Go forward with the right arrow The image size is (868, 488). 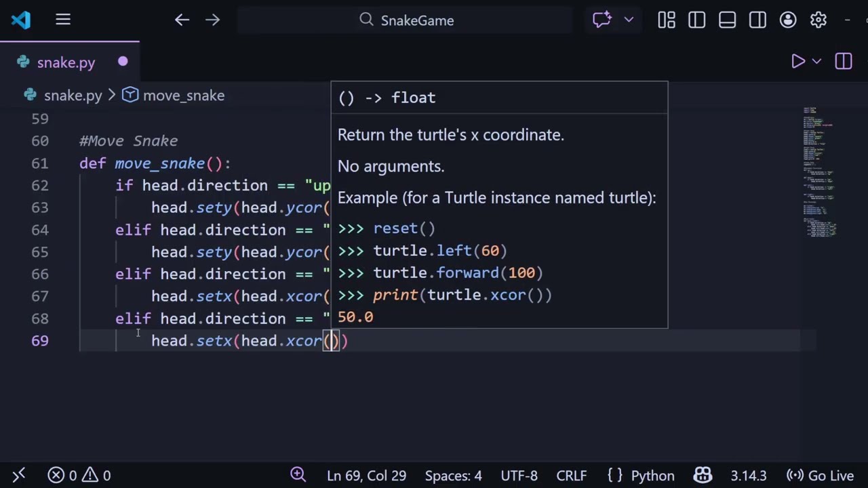212,20
